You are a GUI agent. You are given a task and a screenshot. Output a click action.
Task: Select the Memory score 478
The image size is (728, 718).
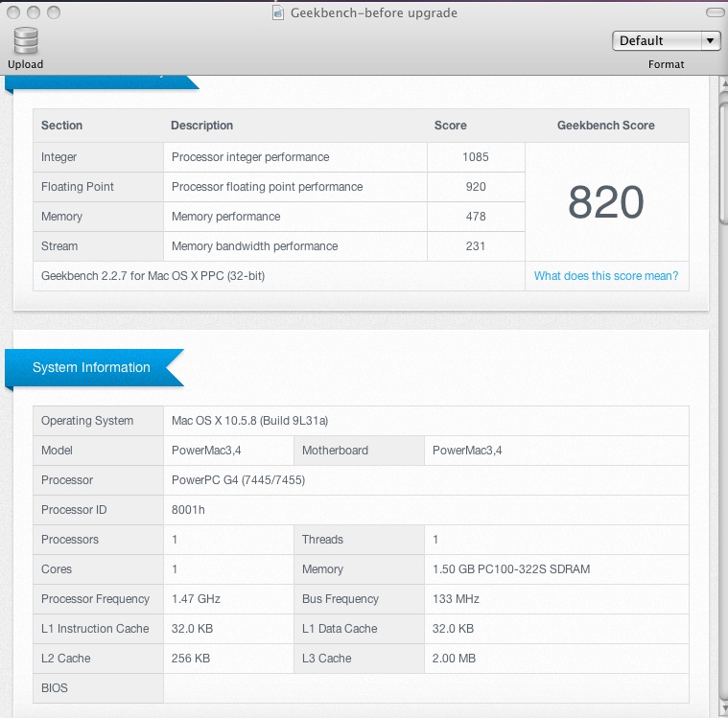[476, 217]
